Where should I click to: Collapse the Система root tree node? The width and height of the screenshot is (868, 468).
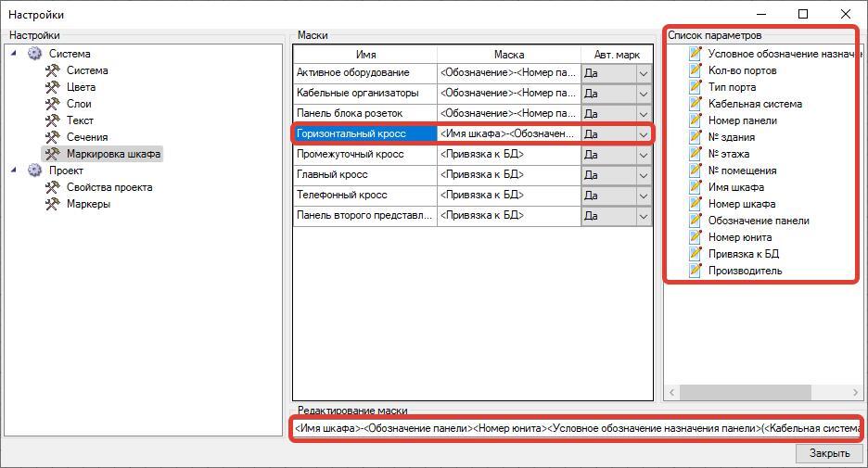pyautogui.click(x=14, y=54)
